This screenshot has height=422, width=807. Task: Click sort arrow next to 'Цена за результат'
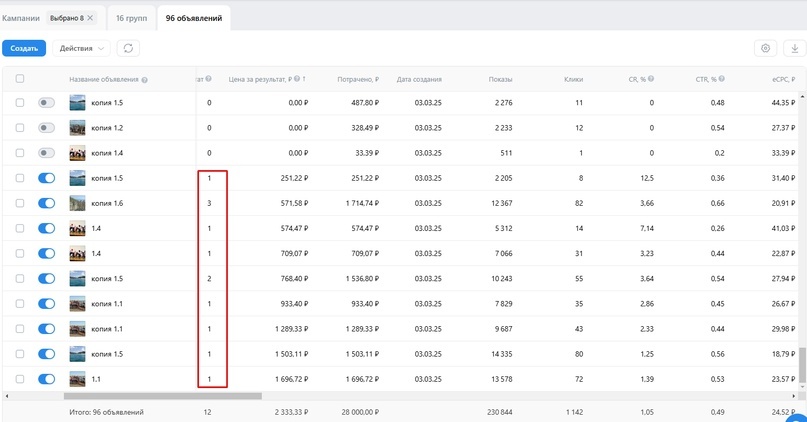(x=304, y=79)
